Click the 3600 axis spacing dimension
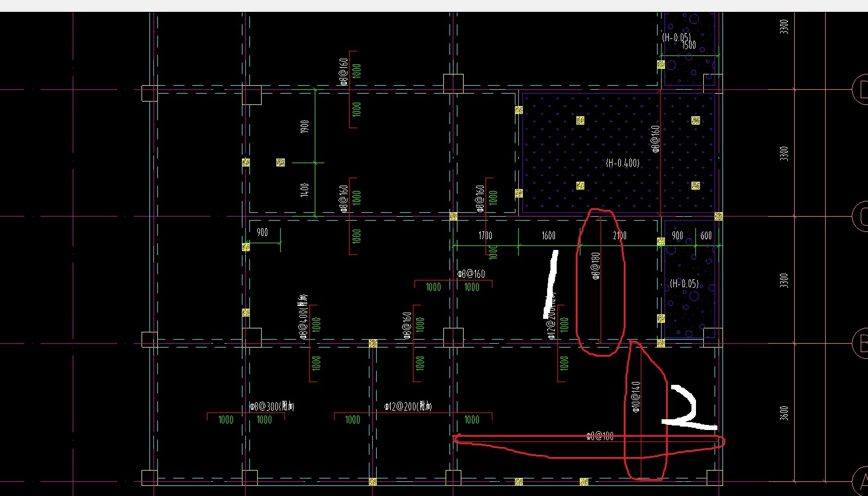This screenshot has height=496, width=868. [x=784, y=413]
